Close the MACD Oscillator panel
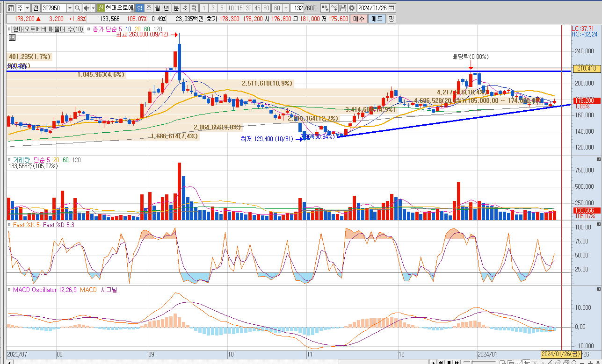 point(598,290)
